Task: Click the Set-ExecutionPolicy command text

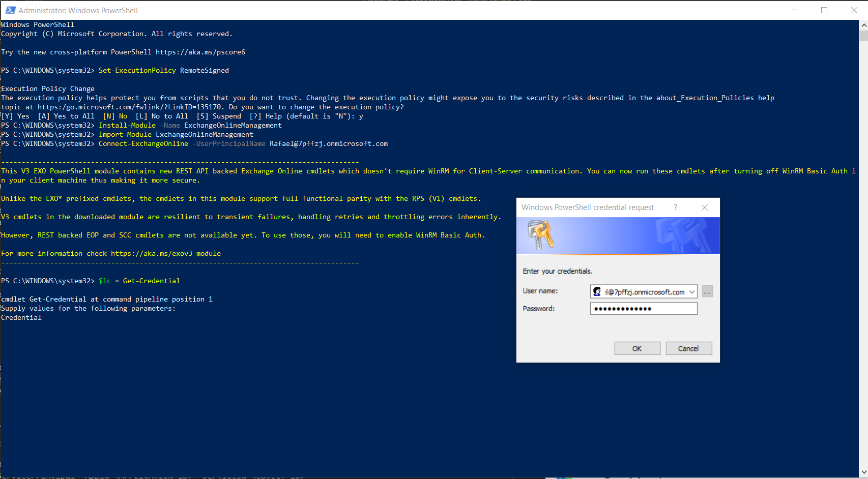Action: point(137,70)
